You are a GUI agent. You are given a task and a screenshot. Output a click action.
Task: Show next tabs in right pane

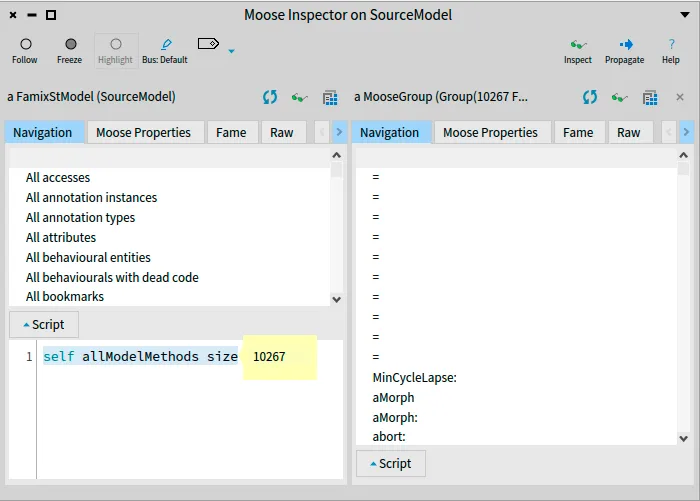(686, 132)
